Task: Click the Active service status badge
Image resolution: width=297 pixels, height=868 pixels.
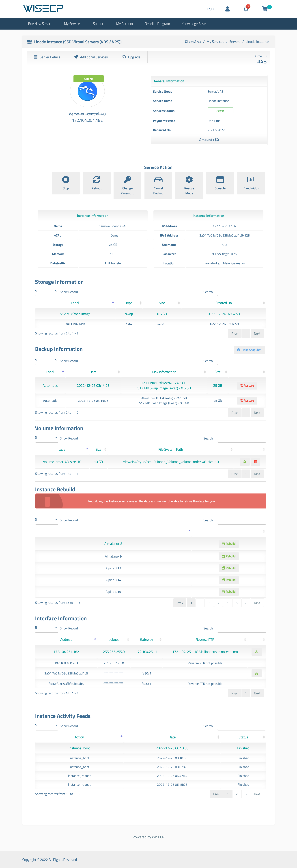Action: coord(220,111)
